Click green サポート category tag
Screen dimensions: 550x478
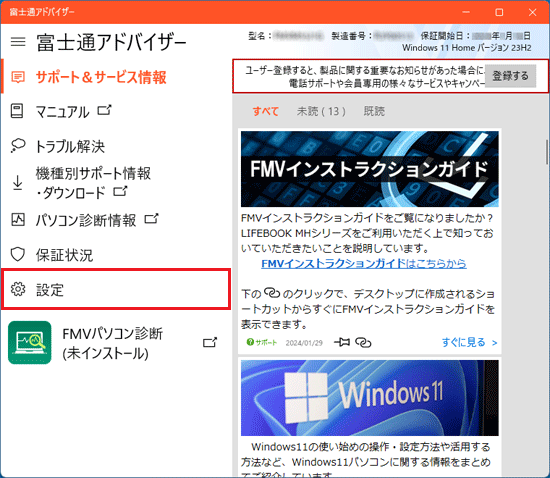(262, 342)
